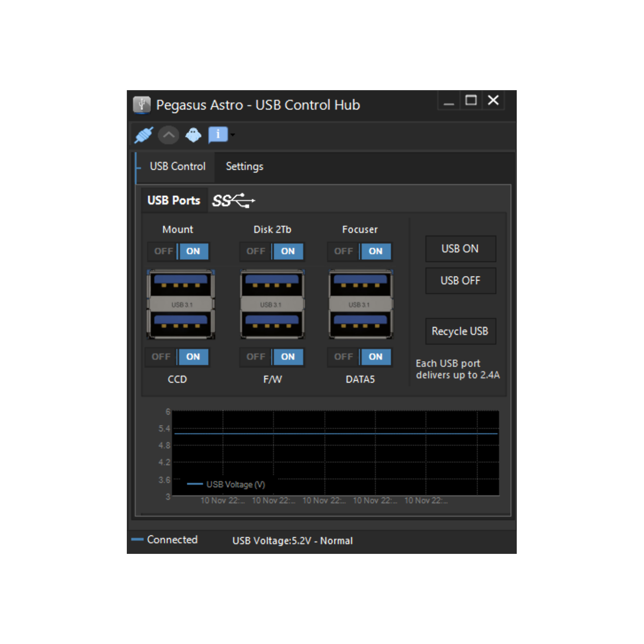Click the Connected status indicator
Image resolution: width=644 pixels, height=644 pixels.
coord(164,539)
